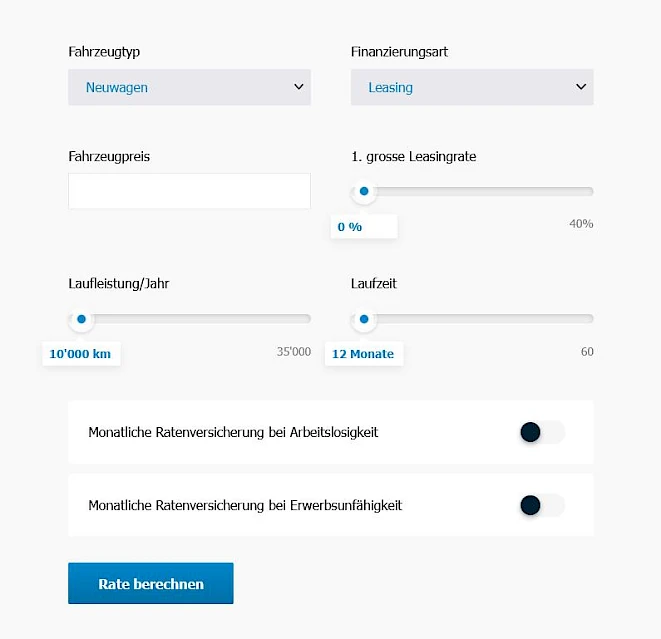Click the Laufleistung/Jahr slider handle
The height and width of the screenshot is (639, 661).
[x=82, y=319]
